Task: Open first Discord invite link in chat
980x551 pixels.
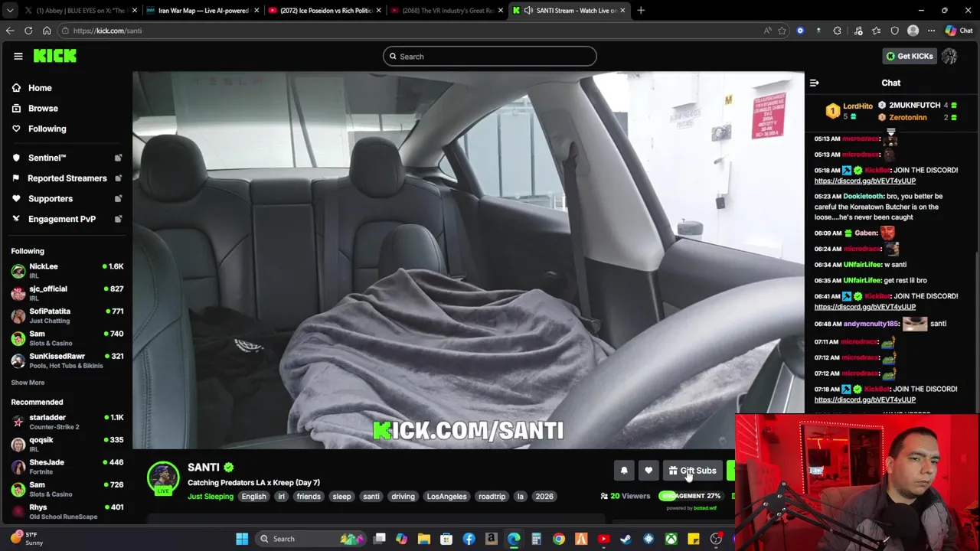Action: [x=864, y=181]
